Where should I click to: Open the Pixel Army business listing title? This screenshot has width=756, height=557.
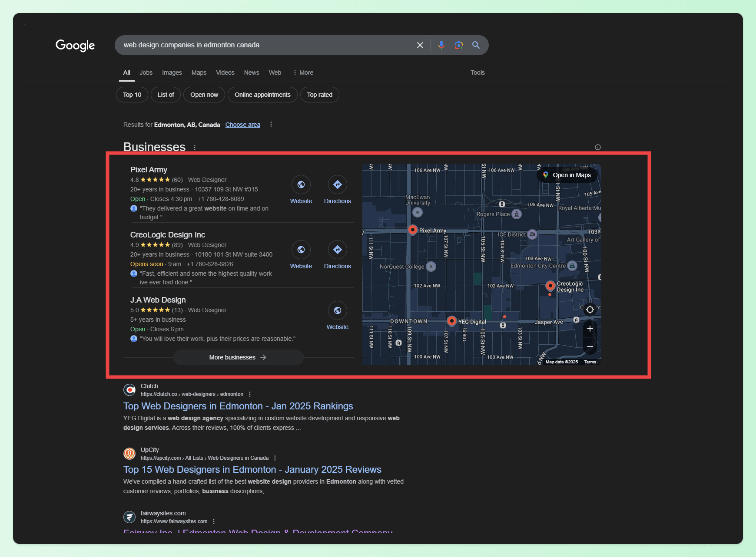coord(149,170)
